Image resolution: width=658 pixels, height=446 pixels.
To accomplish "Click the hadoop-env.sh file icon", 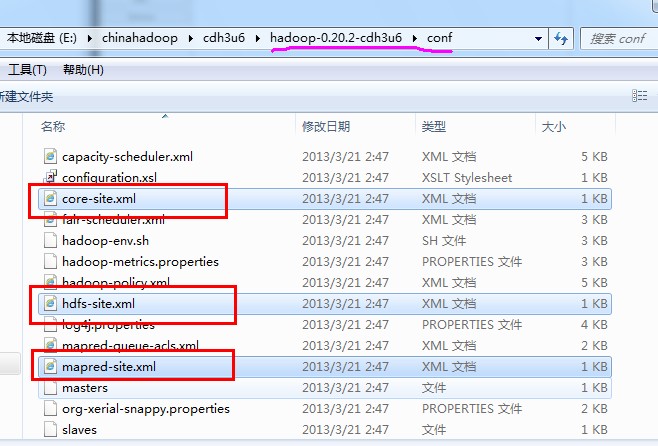I will point(50,240).
